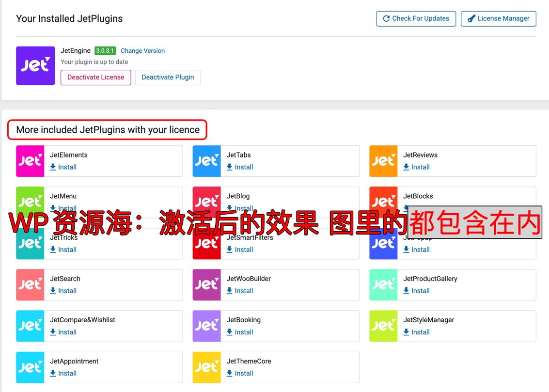549x392 pixels.
Task: Install the JetWooBuilder plugin
Action: (x=240, y=291)
